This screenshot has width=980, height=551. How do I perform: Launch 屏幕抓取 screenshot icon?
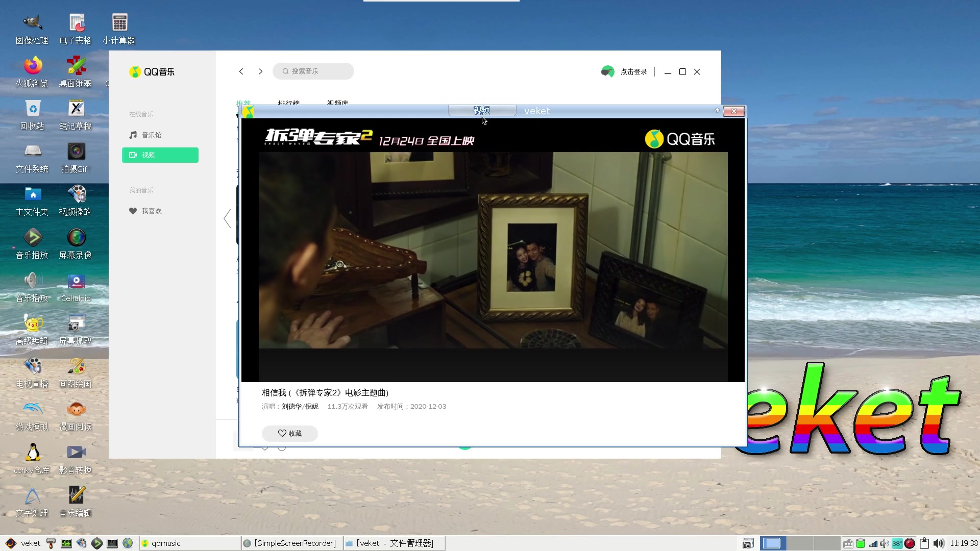(x=76, y=330)
